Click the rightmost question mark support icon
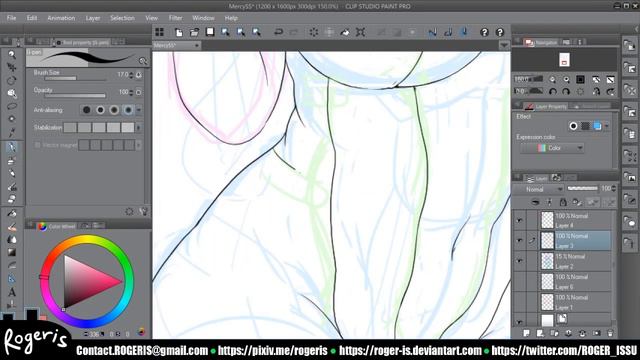This screenshot has width=640, height=360. 500,32
